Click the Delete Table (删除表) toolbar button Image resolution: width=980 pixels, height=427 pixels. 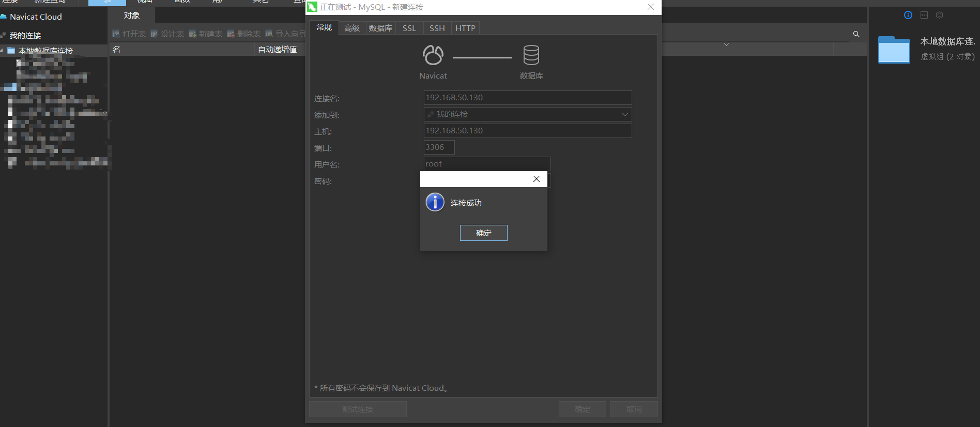(244, 34)
